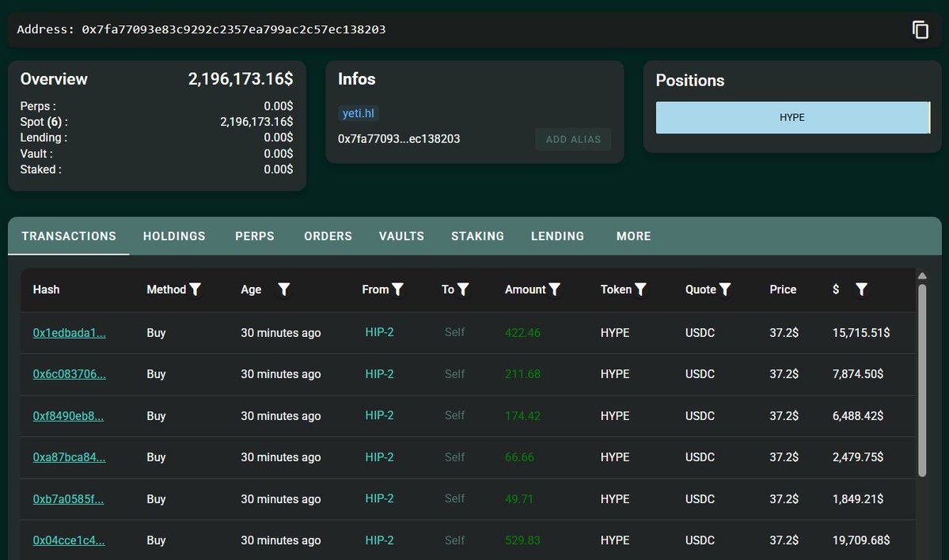Copy the wallet address using copy icon
Viewport: 949px width, 560px height.
920,30
